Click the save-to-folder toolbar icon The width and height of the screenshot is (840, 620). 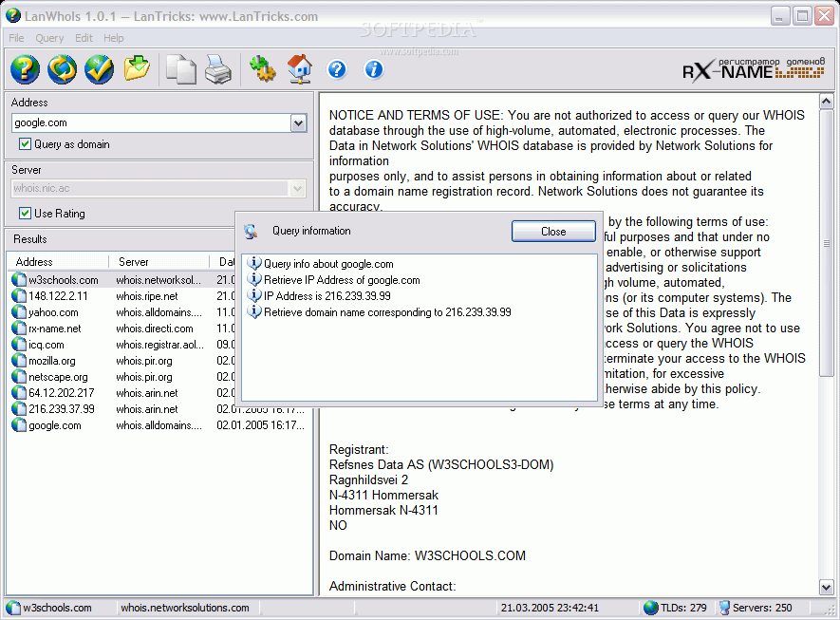point(137,68)
